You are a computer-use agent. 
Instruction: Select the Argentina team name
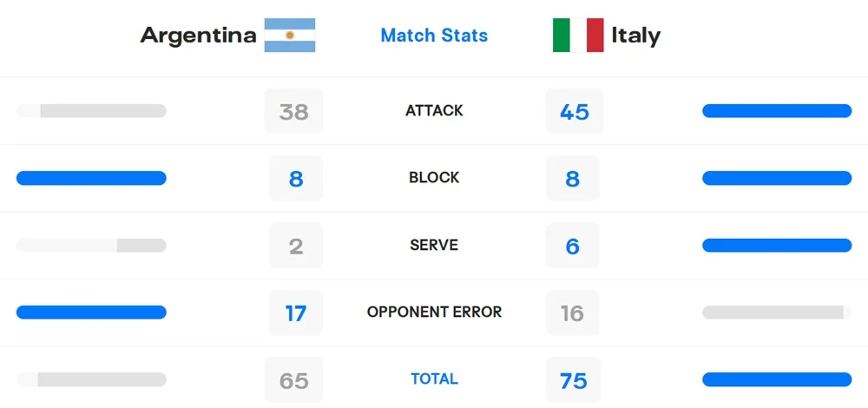tap(199, 36)
